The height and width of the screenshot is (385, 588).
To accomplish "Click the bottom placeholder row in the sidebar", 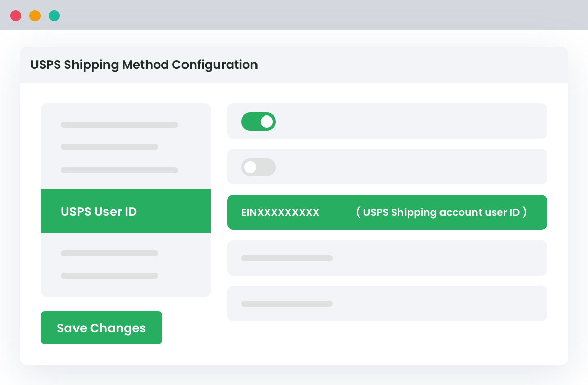I will point(109,276).
